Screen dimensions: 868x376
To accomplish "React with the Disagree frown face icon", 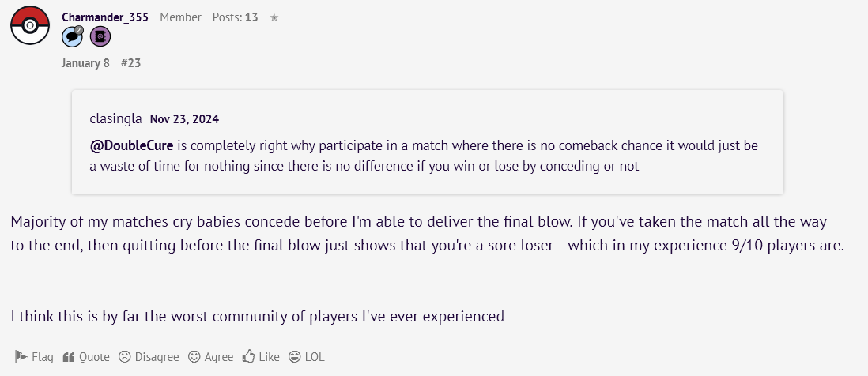I will point(125,357).
